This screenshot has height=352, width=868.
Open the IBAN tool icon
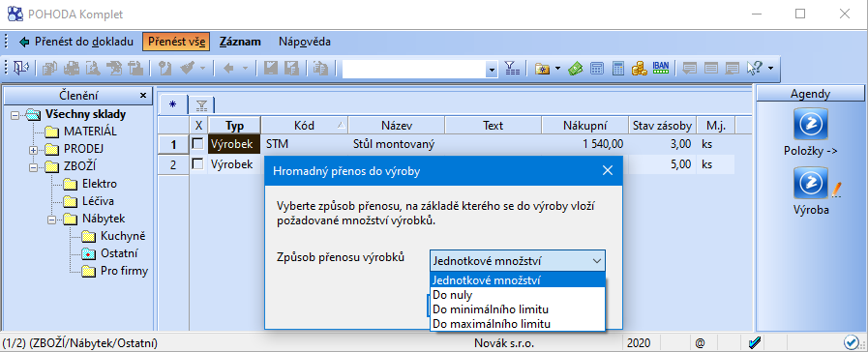(661, 68)
